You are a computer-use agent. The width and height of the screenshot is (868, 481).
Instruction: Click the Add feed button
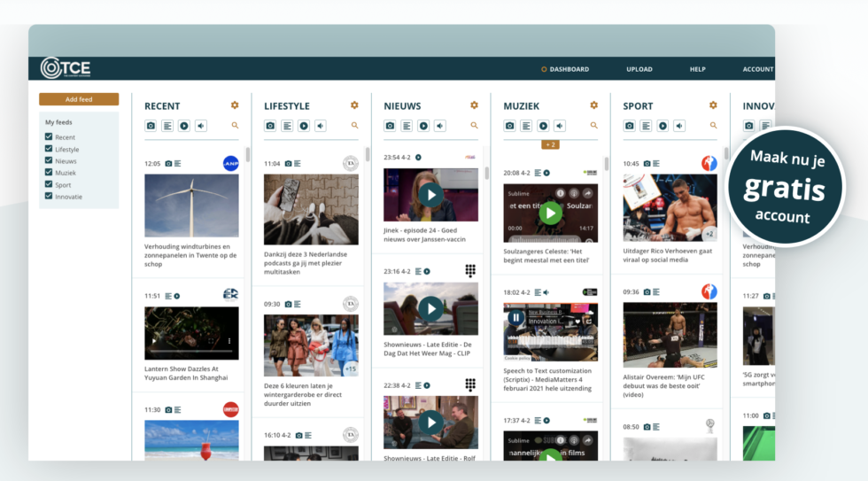[79, 99]
